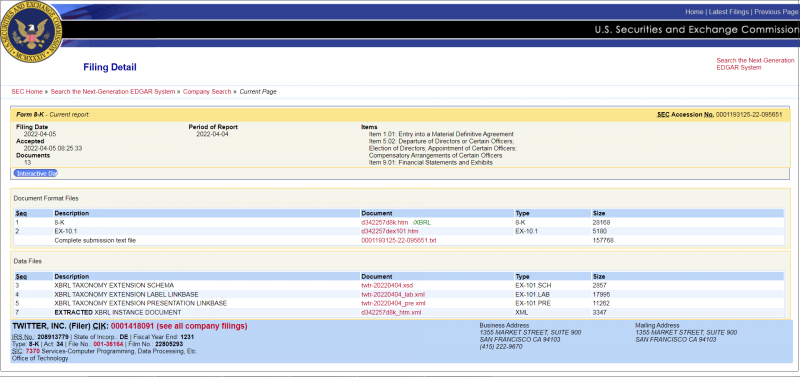Image resolution: width=800 pixels, height=377 pixels.
Task: Open d342257d8k.htm document
Action: [385, 222]
